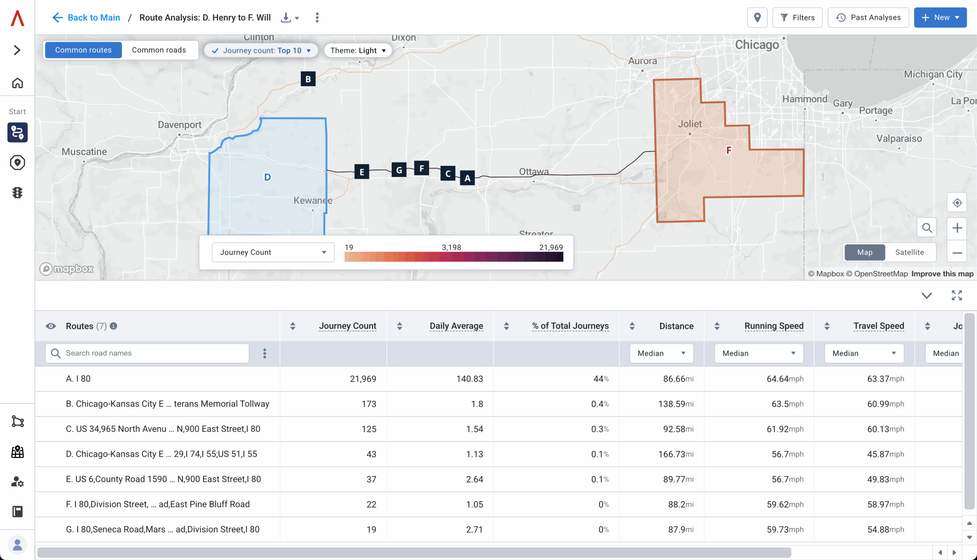Toggle routes visibility eye icon
977x560 pixels.
51,326
